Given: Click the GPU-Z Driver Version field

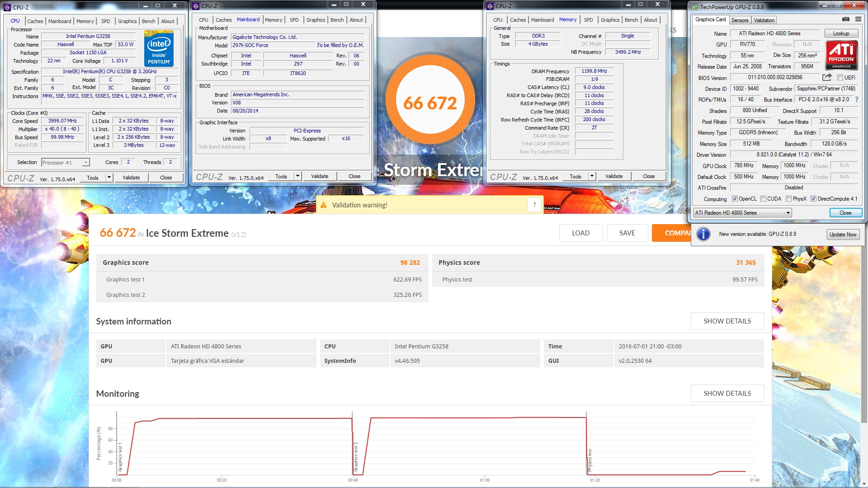Looking at the screenshot, I should 794,155.
